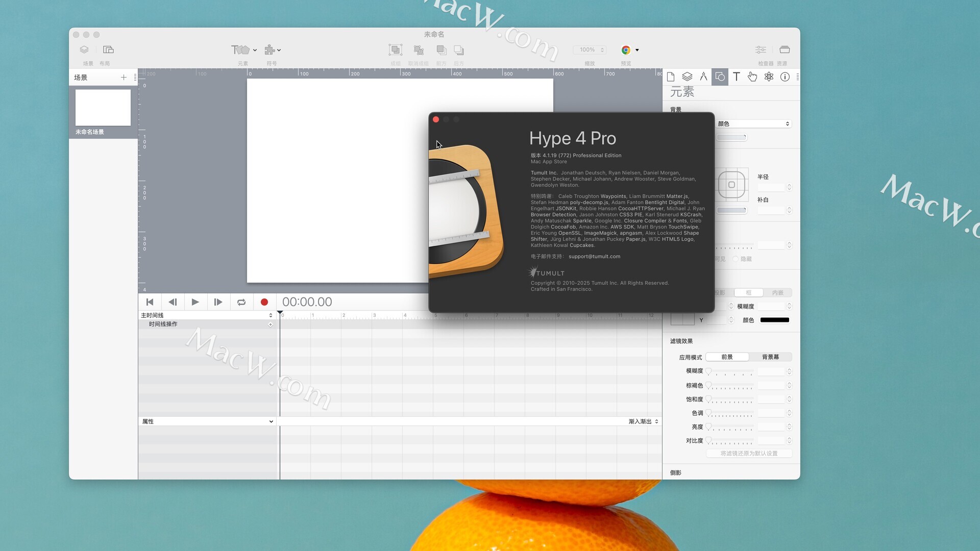
Task: Click the Ungroup (取消成组) toolbar icon
Action: [419, 50]
